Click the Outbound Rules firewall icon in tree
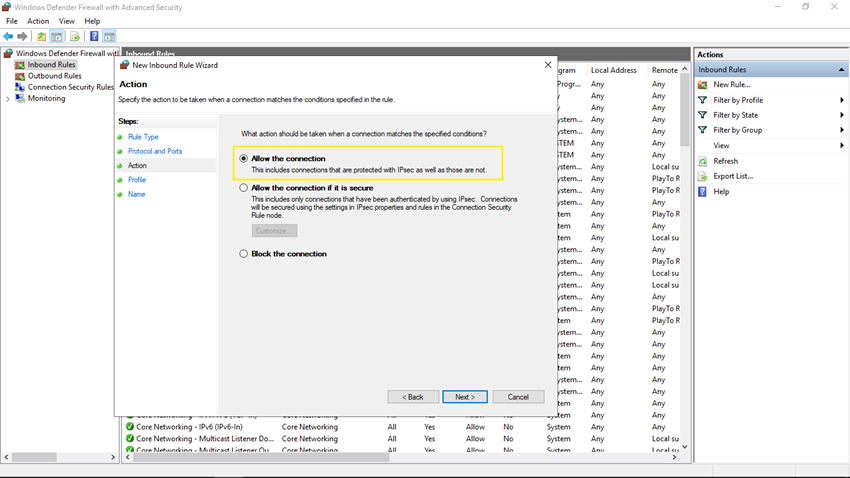The height and width of the screenshot is (478, 850). [20, 76]
